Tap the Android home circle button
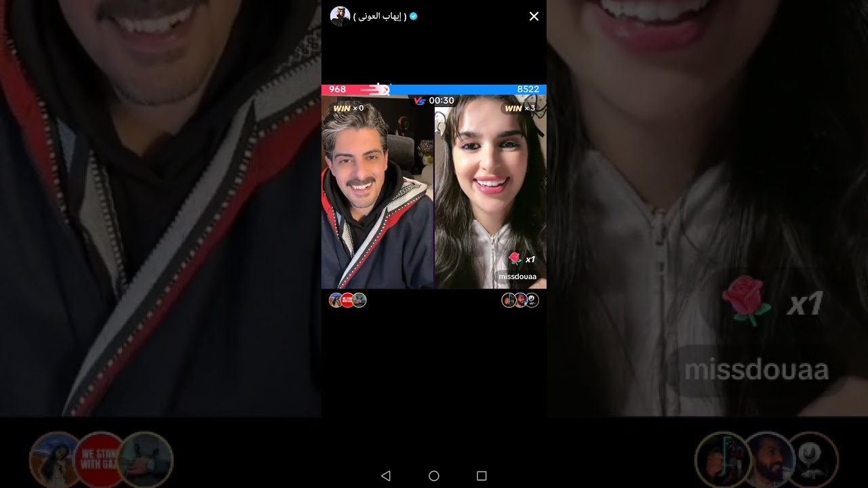868x488 pixels. pyautogui.click(x=434, y=476)
